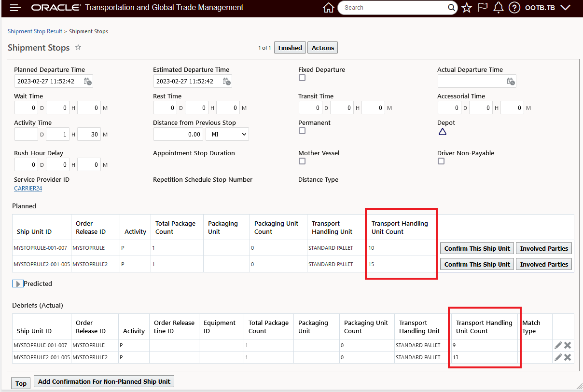Viewport: 583px width, 392px height.
Task: Click Activity Time minutes field
Action: [x=89, y=134]
